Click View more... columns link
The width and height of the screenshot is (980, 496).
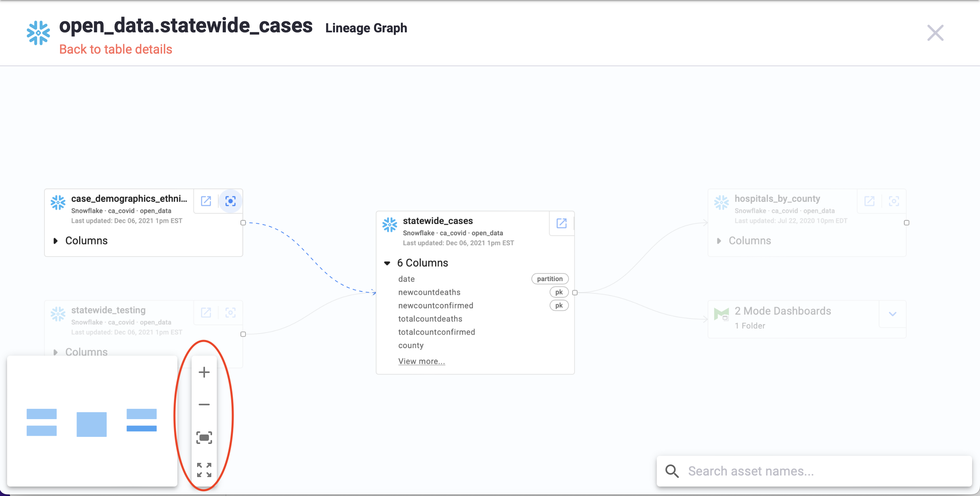421,361
